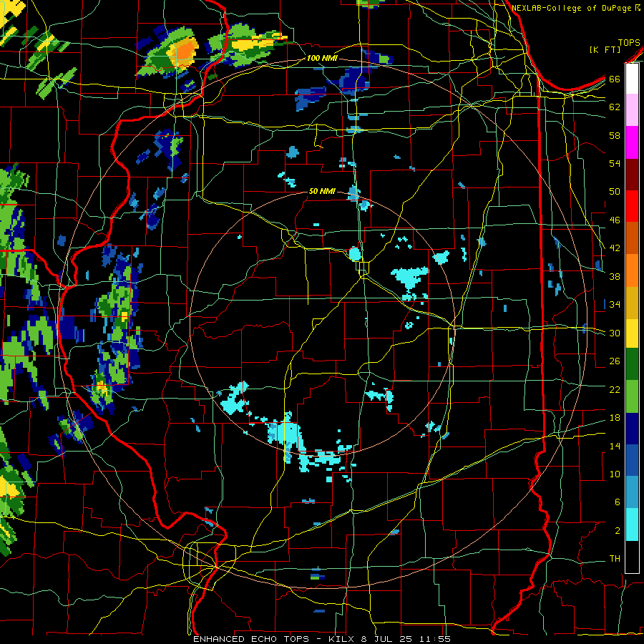Click the '42' legend value
644x644 pixels.
[615, 248]
